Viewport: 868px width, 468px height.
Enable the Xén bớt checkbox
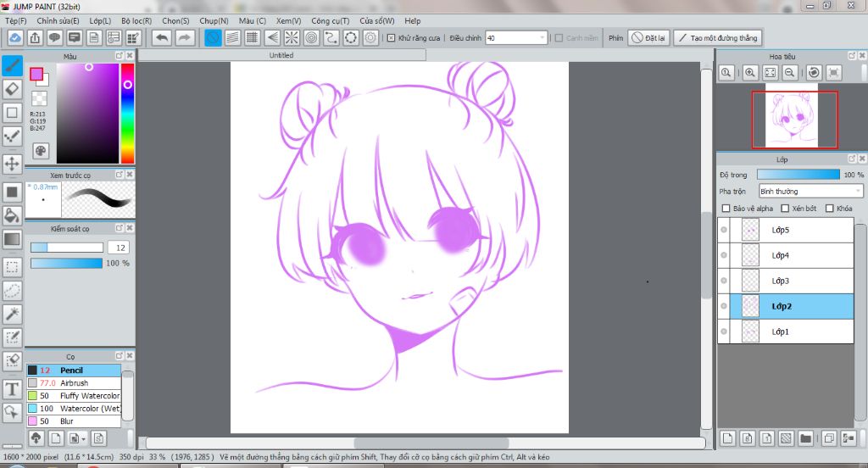(785, 209)
